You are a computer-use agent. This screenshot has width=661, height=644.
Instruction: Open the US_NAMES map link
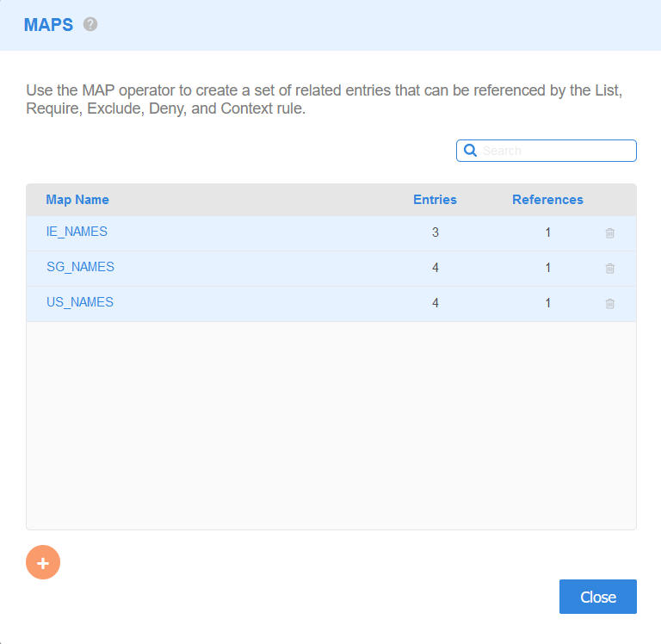point(80,302)
